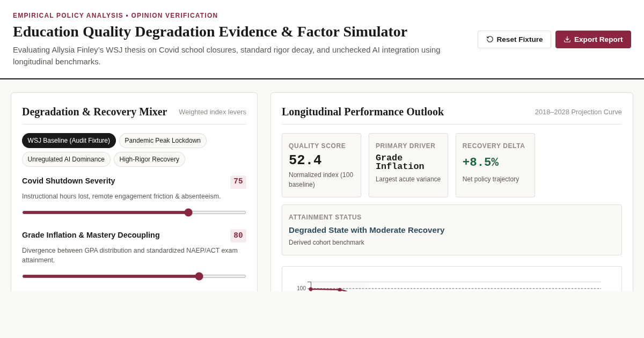Choose the High-Rigor Recovery preset

coord(149,159)
